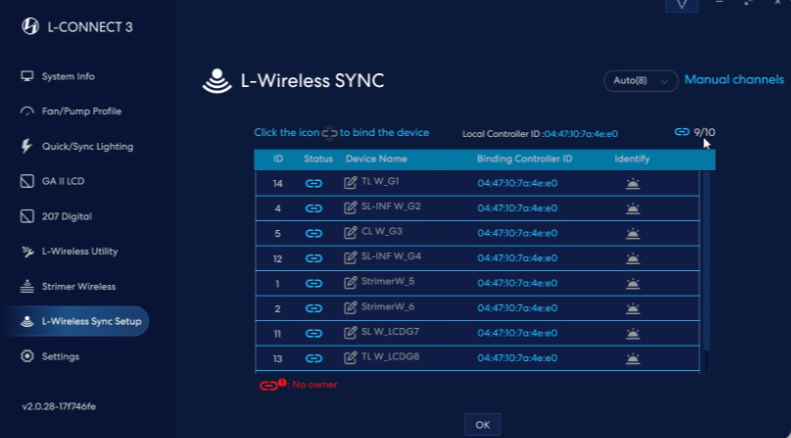Click the Device Name column header
791x438 pixels.
376,159
